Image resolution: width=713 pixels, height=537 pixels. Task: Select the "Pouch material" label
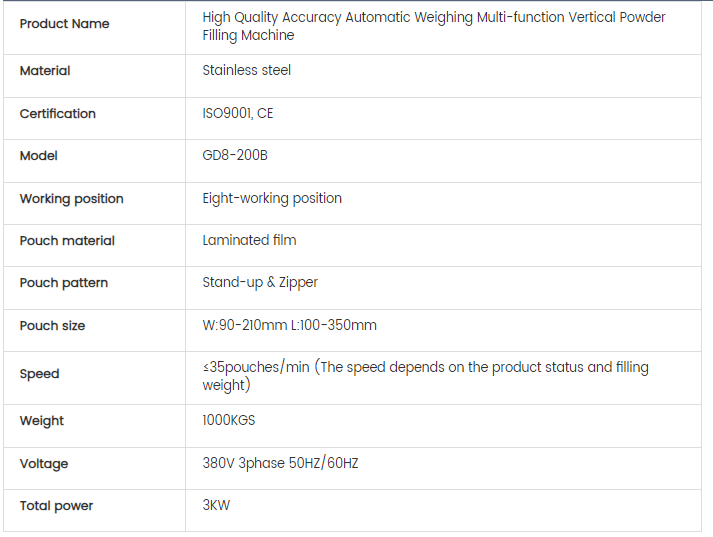(x=67, y=241)
